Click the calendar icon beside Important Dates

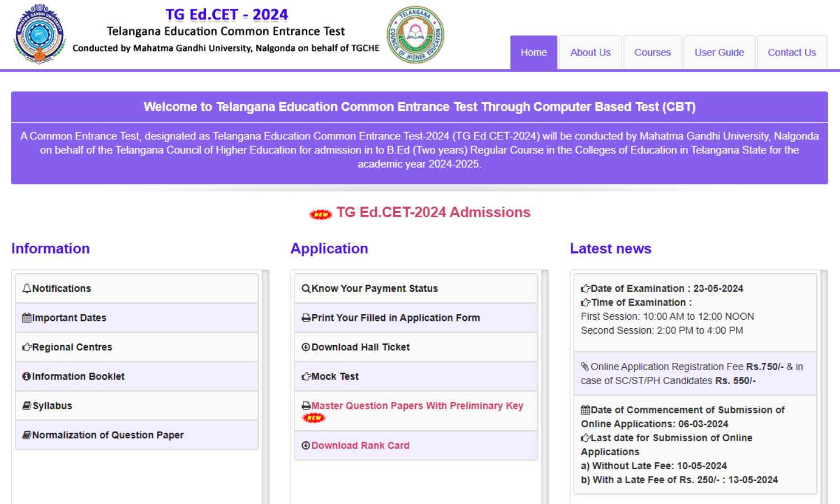[x=26, y=318]
